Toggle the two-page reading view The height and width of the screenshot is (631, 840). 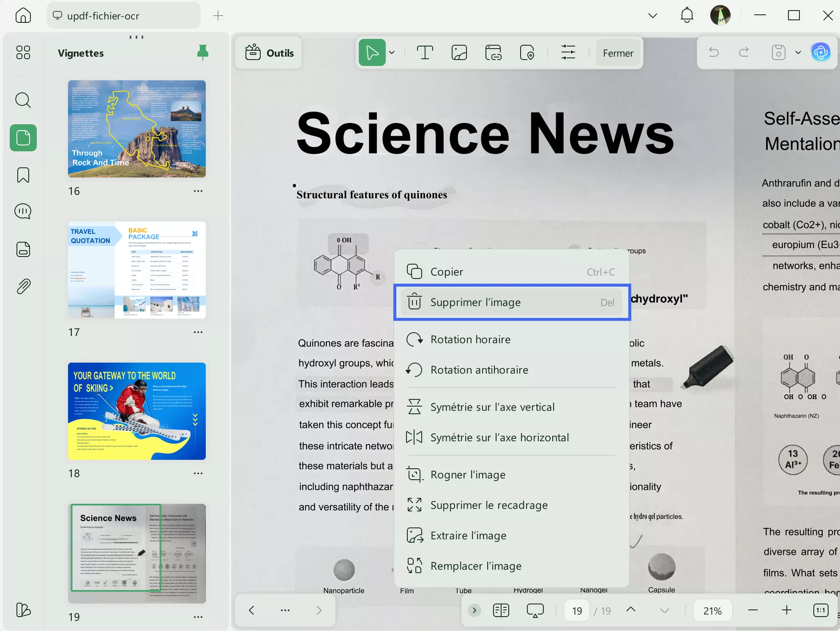click(501, 610)
